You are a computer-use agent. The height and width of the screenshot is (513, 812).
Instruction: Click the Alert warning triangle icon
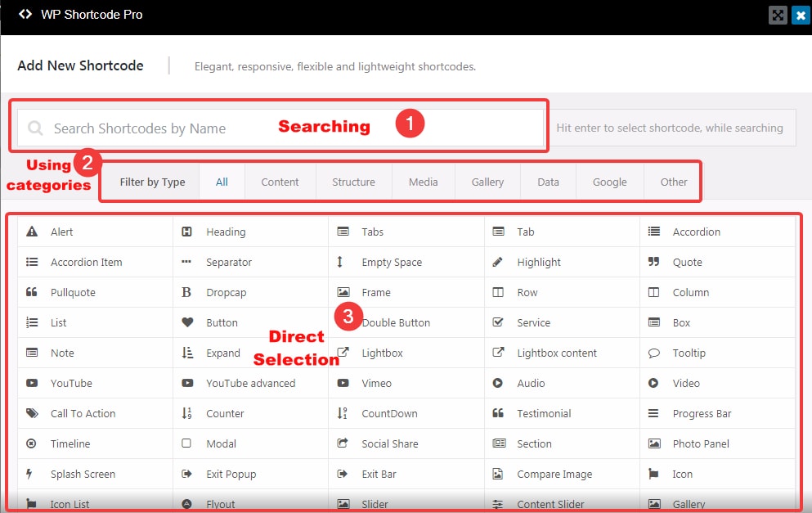(x=32, y=232)
